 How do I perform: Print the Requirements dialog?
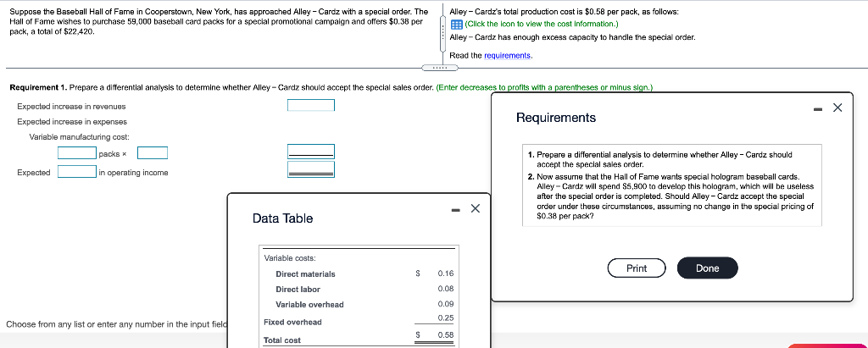(637, 268)
